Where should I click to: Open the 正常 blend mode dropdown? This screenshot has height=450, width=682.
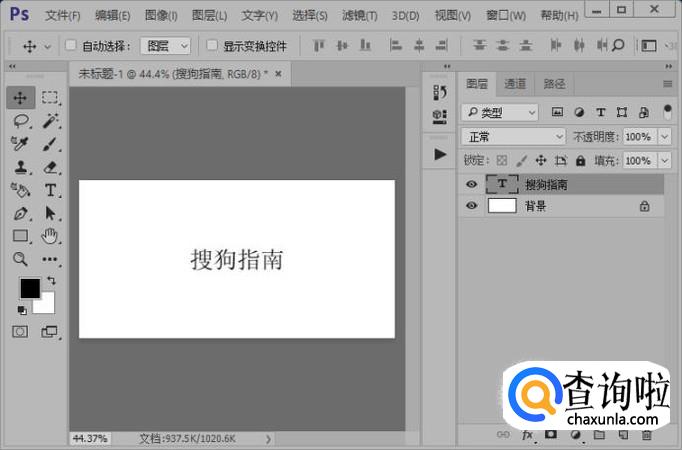tap(515, 136)
